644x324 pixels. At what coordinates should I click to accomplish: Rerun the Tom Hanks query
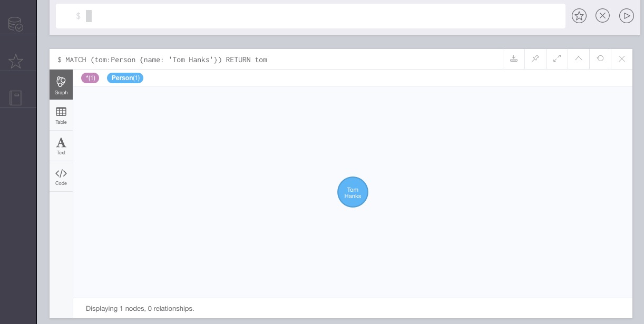(600, 59)
